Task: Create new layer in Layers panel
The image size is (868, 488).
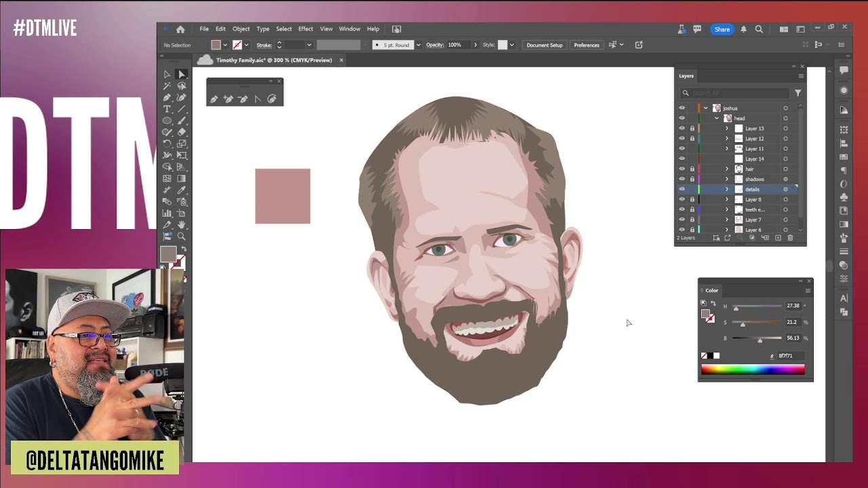Action: [778, 238]
